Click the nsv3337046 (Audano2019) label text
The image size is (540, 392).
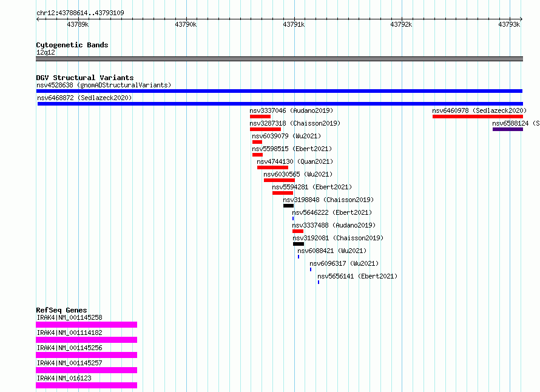tap(291, 110)
